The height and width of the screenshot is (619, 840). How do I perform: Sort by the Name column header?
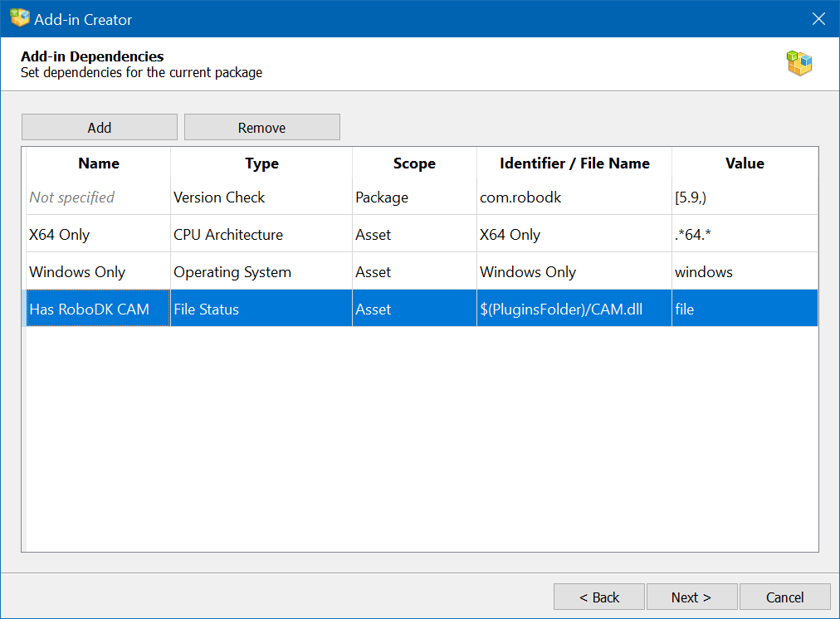point(99,163)
